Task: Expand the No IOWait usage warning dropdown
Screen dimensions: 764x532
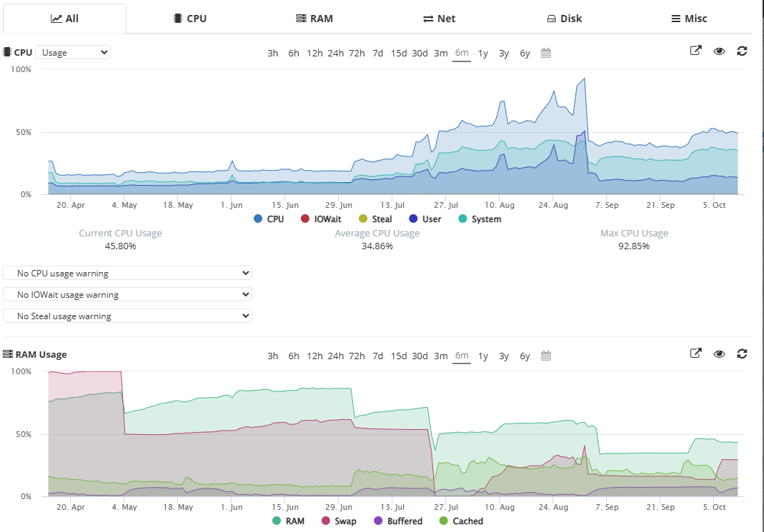Action: click(128, 294)
